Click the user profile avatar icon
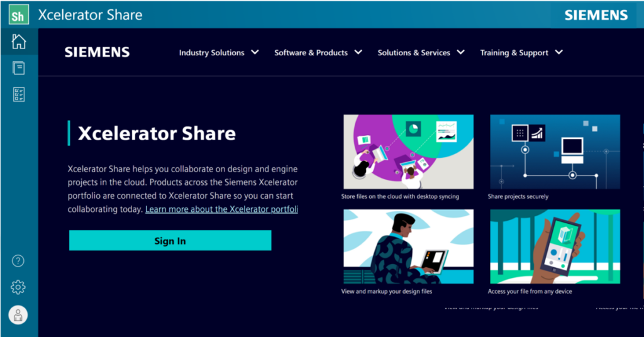 [x=18, y=315]
